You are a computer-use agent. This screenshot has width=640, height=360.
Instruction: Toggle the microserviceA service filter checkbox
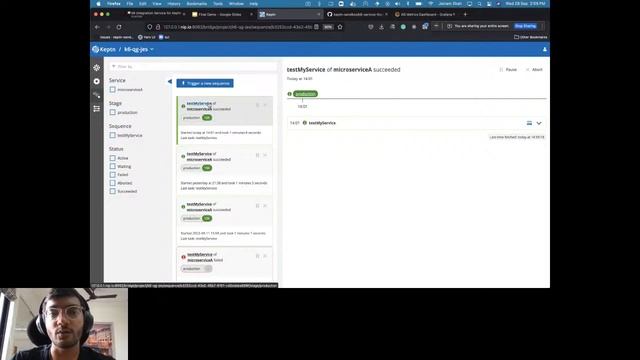point(113,89)
